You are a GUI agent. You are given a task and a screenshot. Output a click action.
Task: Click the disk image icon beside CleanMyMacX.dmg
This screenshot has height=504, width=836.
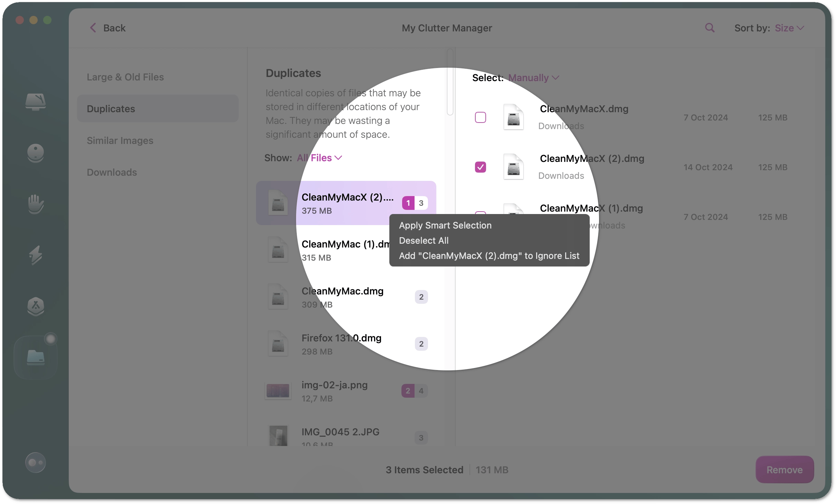(513, 117)
